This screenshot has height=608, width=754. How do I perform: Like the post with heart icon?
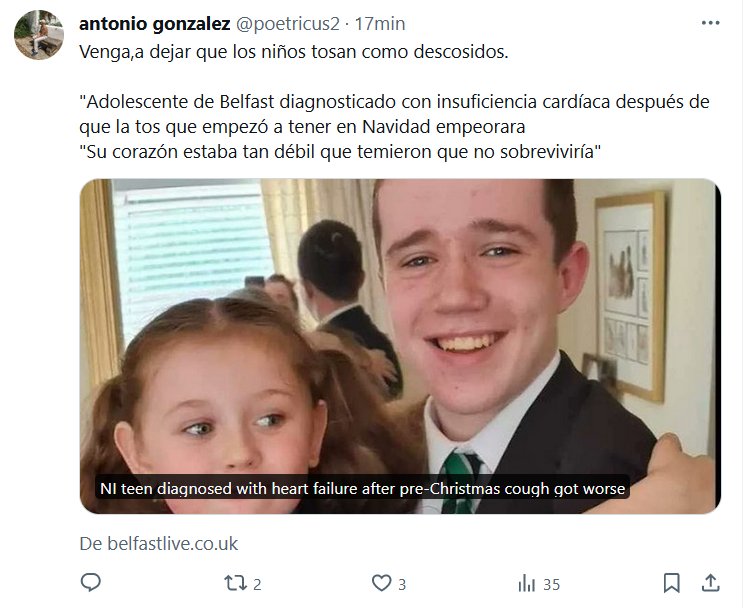click(381, 583)
